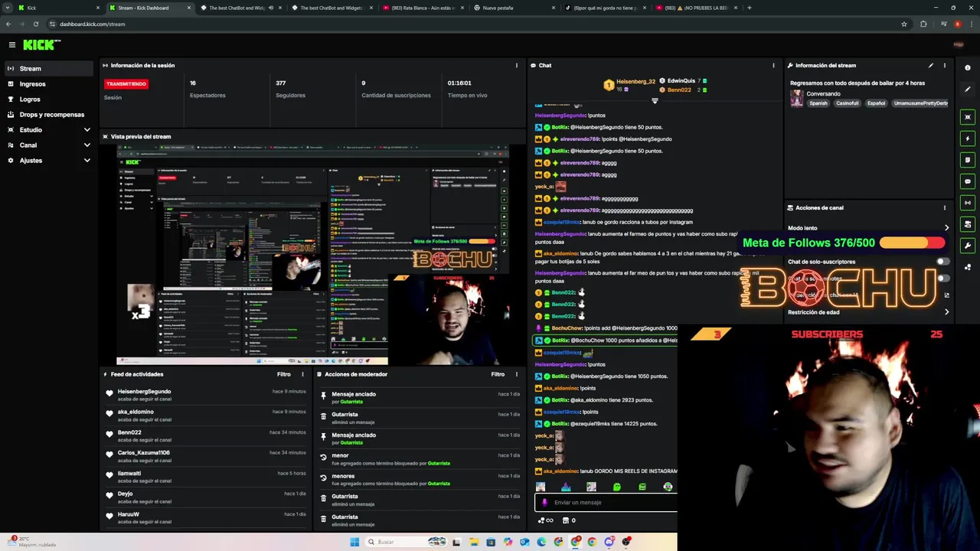Click Gutarrista link in menor blocked-term entry
Image resolution: width=980 pixels, height=551 pixels.
439,463
